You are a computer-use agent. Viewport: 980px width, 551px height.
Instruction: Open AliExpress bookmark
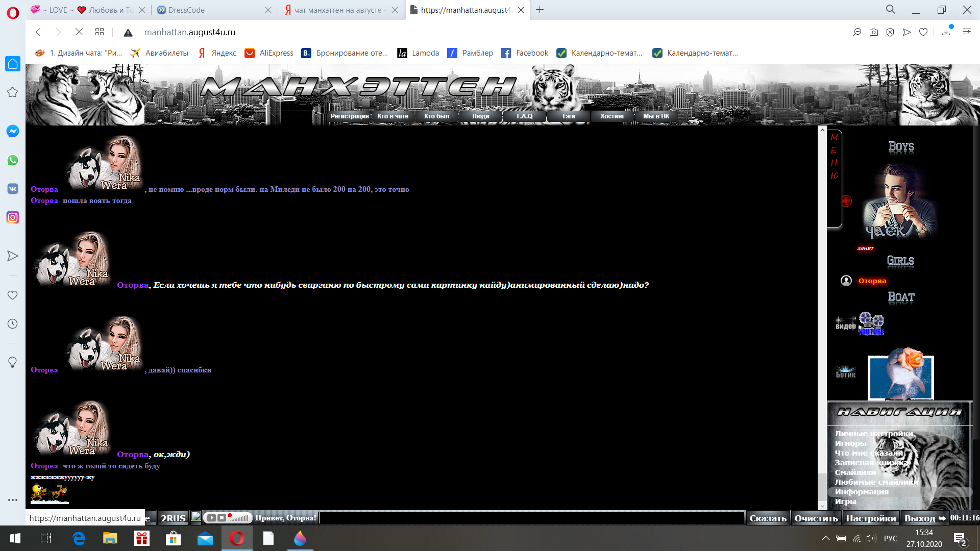[x=269, y=53]
